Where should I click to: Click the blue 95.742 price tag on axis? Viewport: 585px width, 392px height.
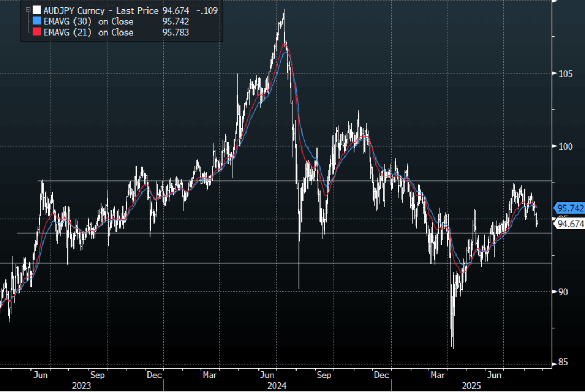[569, 208]
